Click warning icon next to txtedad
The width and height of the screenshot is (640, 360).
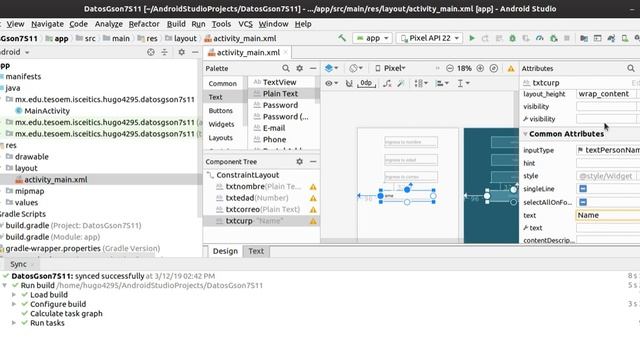click(313, 198)
